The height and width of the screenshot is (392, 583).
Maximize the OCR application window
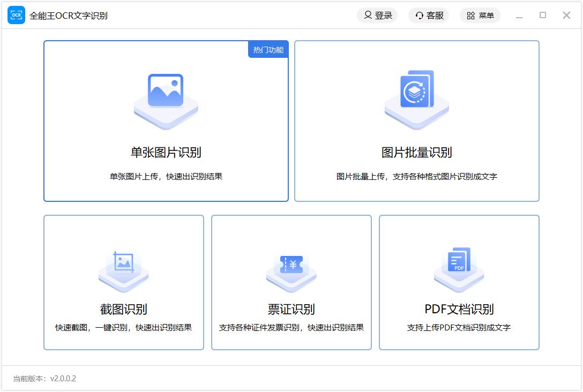pos(543,16)
